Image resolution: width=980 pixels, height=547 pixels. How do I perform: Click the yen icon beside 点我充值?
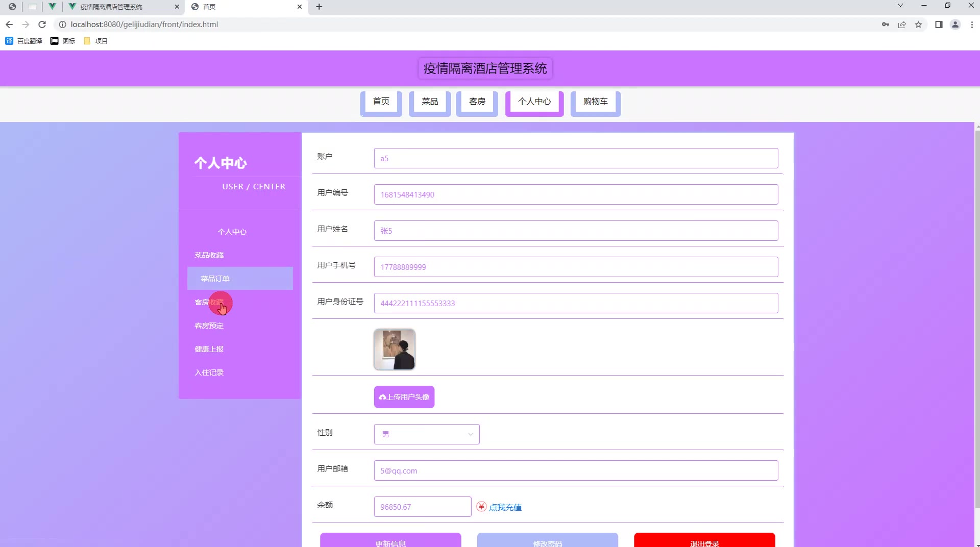point(481,507)
